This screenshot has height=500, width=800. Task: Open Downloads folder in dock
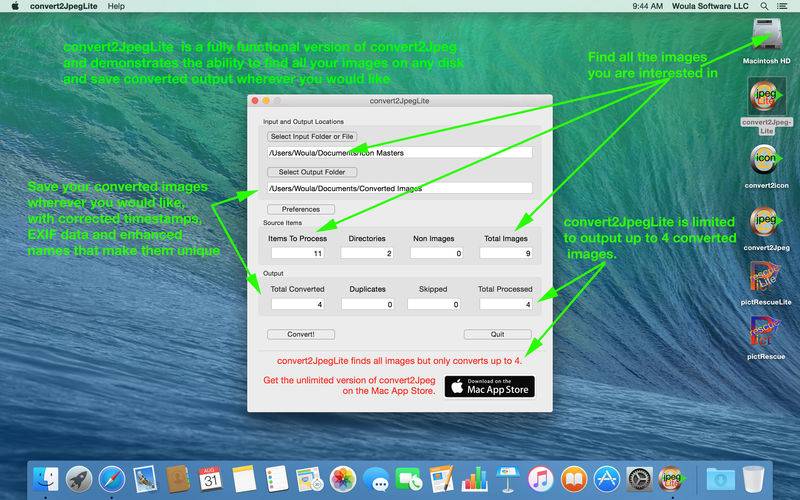click(x=720, y=479)
